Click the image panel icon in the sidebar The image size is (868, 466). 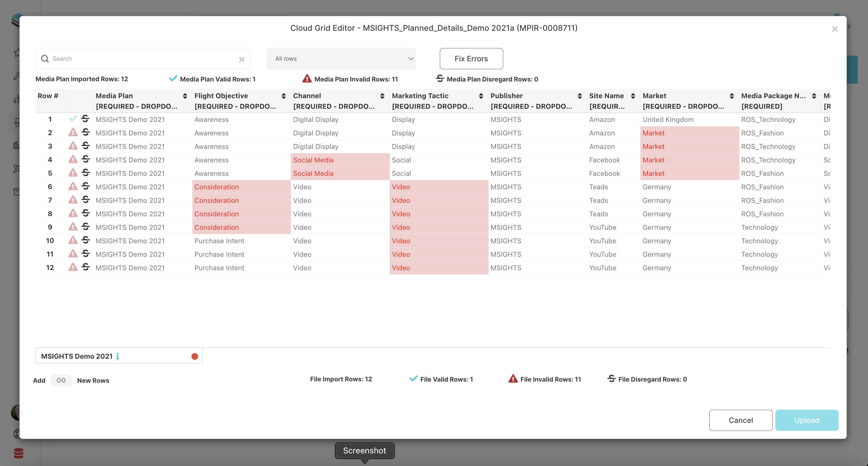pyautogui.click(x=18, y=145)
